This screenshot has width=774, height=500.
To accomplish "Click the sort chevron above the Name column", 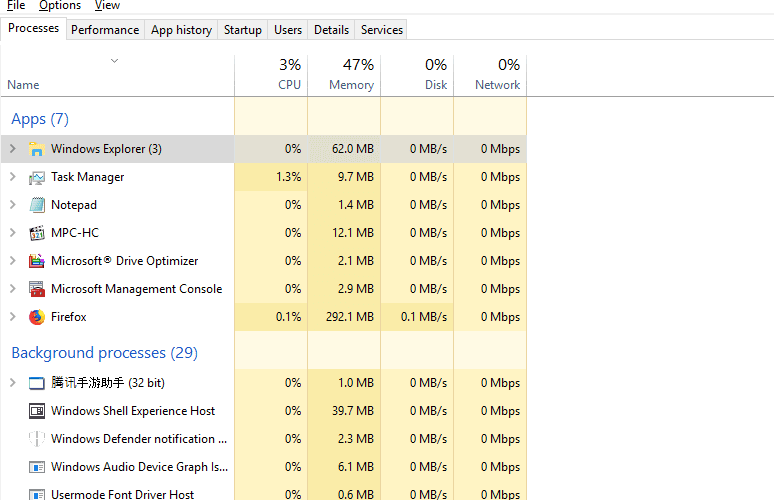I will click(x=115, y=61).
